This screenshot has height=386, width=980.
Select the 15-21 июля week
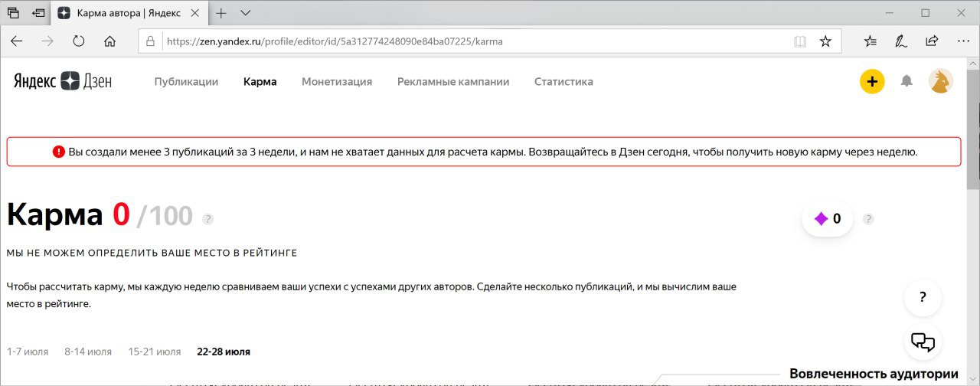(x=155, y=352)
